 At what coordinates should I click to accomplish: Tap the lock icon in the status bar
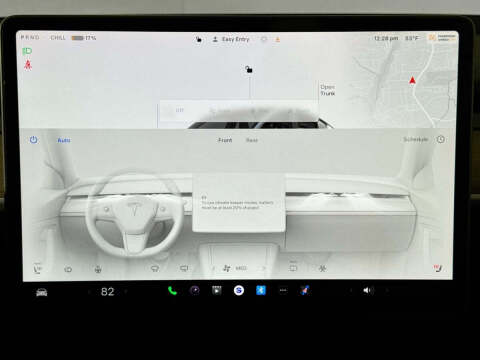(199, 39)
